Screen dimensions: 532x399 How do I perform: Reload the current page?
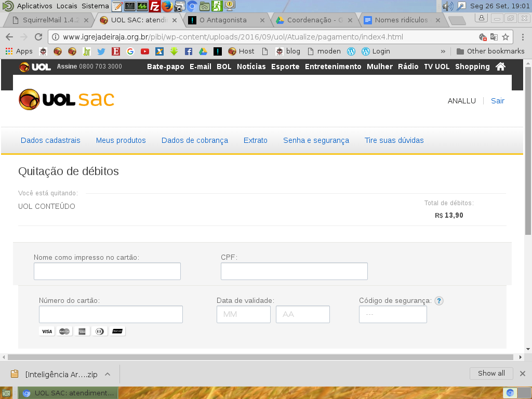point(38,37)
